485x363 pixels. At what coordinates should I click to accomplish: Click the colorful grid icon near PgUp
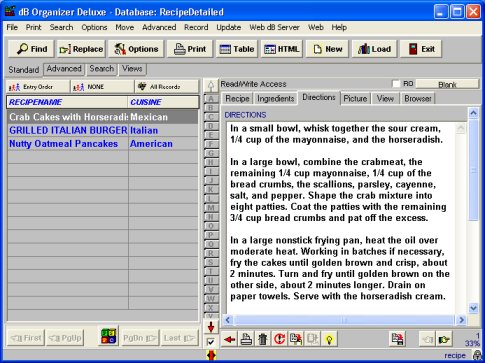[109, 336]
